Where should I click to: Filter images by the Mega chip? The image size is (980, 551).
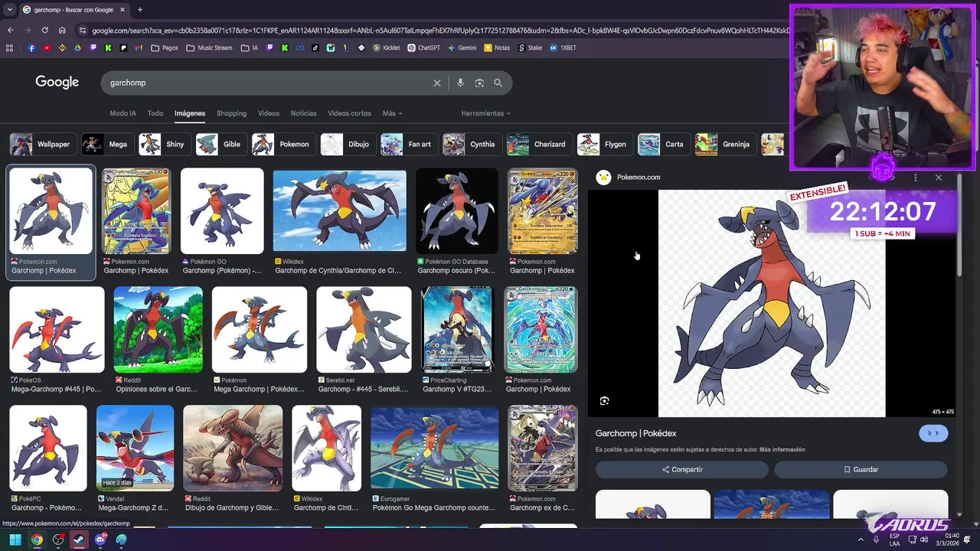click(x=106, y=144)
